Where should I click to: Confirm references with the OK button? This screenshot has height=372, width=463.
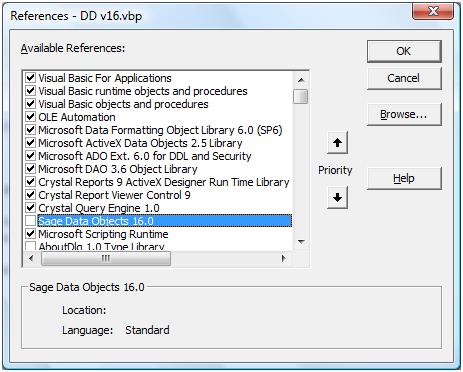click(404, 51)
